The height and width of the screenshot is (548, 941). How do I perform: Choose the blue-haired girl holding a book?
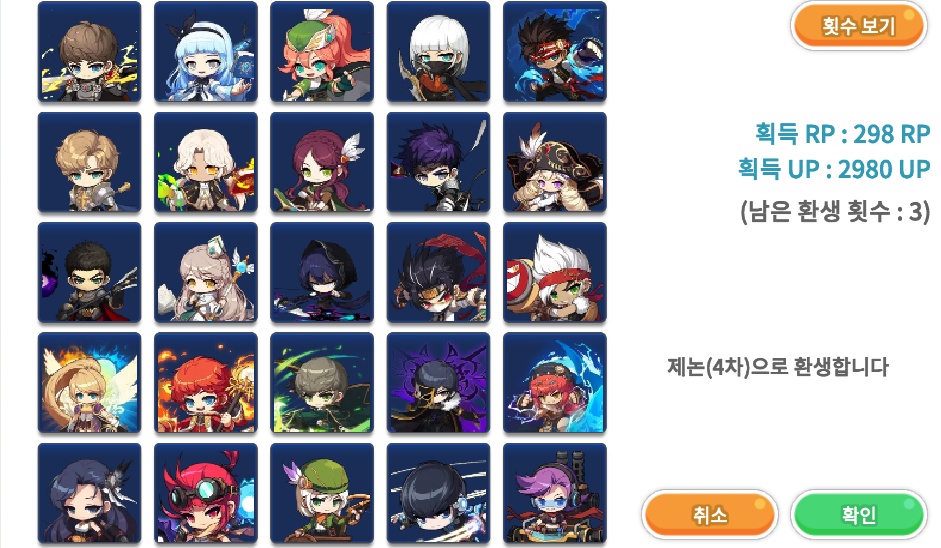pyautogui.click(x=206, y=52)
